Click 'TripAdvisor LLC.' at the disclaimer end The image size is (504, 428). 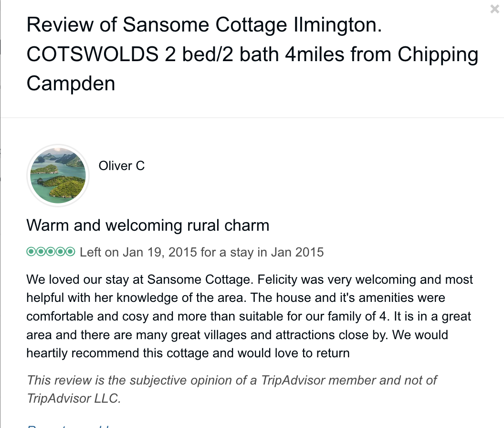(73, 398)
